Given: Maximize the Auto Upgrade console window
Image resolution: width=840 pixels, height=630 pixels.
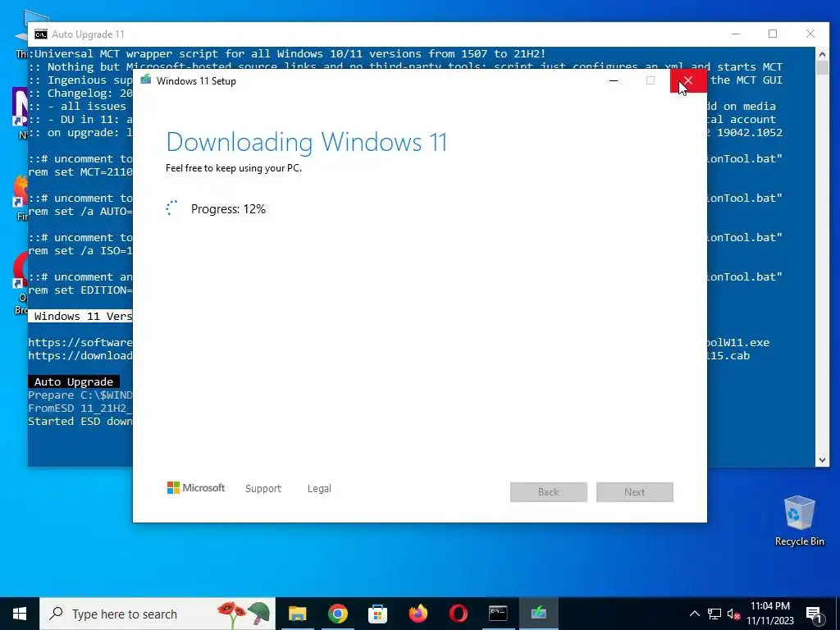Looking at the screenshot, I should [773, 34].
